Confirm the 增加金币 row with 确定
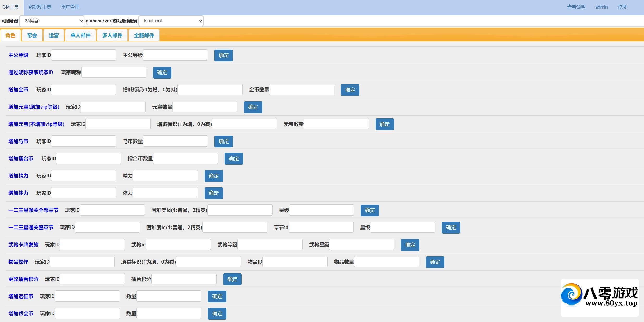Screen dimensions: 644x322 coord(350,90)
